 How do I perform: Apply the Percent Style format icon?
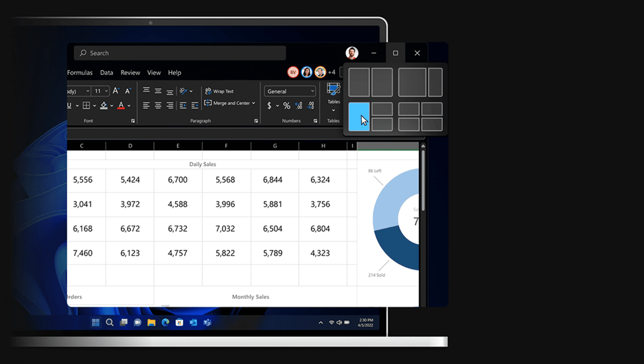pos(286,106)
